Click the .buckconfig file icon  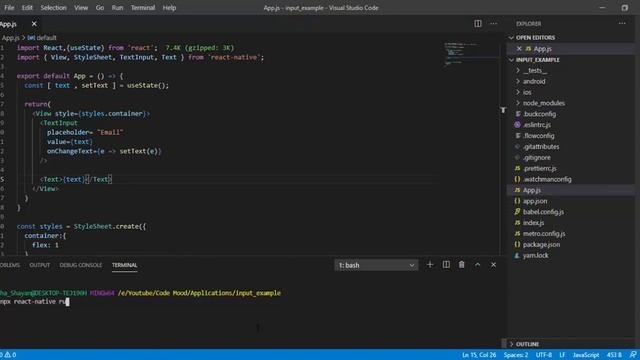pyautogui.click(x=518, y=114)
